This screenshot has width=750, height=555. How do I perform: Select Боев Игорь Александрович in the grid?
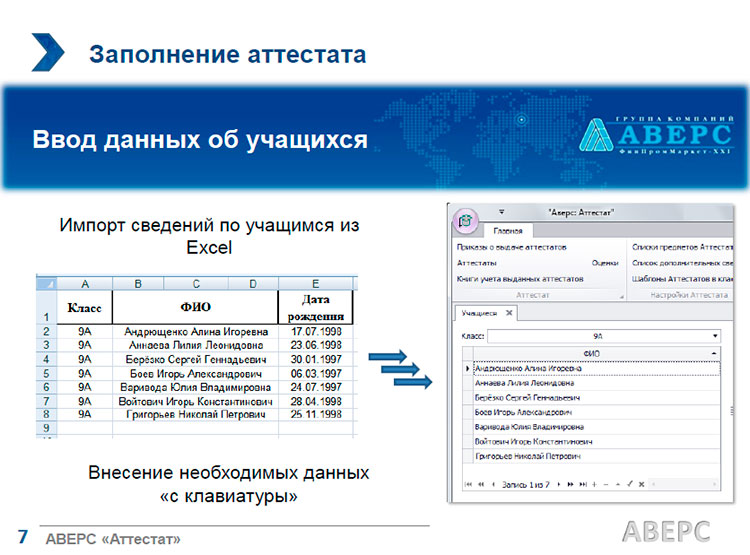coord(596,412)
